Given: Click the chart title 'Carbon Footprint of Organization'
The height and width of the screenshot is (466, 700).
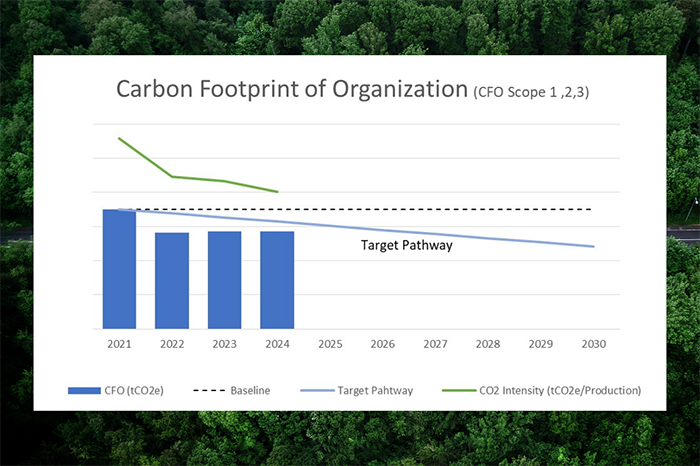Looking at the screenshot, I should coord(292,89).
